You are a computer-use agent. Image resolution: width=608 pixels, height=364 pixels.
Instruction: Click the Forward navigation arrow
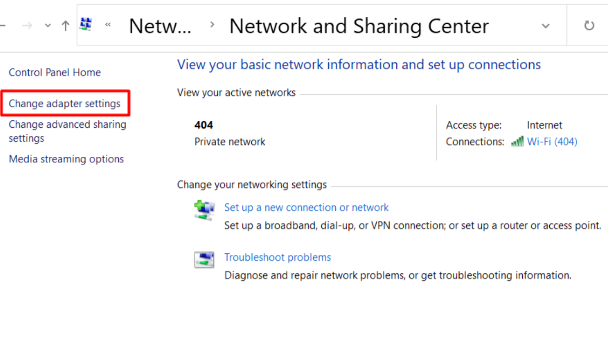coord(27,26)
